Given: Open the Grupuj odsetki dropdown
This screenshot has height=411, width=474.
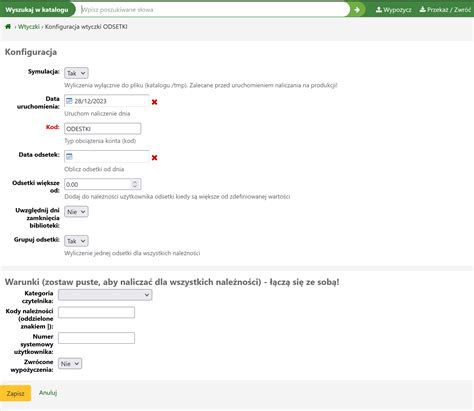Looking at the screenshot, I should coord(76,241).
